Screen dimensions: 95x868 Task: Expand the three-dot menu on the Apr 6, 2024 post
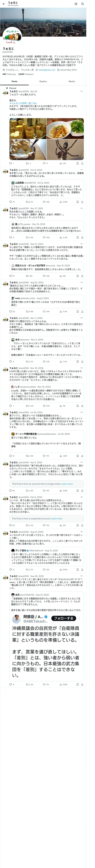click(x=82, y=463)
